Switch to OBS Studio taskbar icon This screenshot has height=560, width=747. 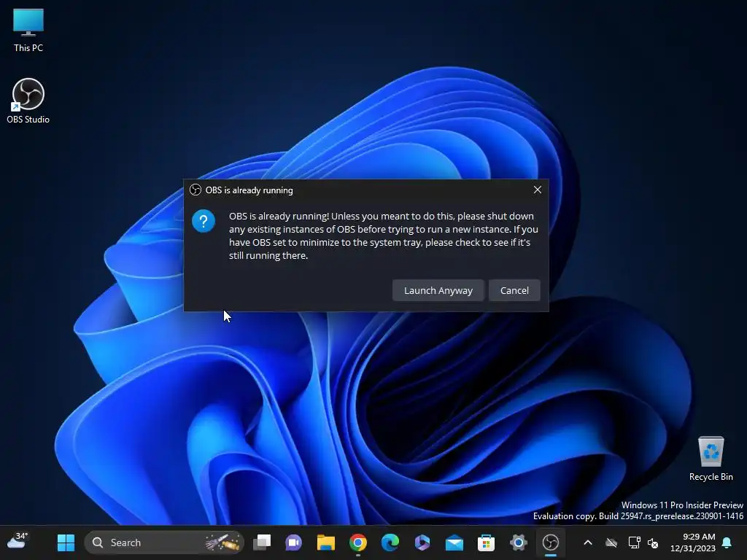click(551, 542)
